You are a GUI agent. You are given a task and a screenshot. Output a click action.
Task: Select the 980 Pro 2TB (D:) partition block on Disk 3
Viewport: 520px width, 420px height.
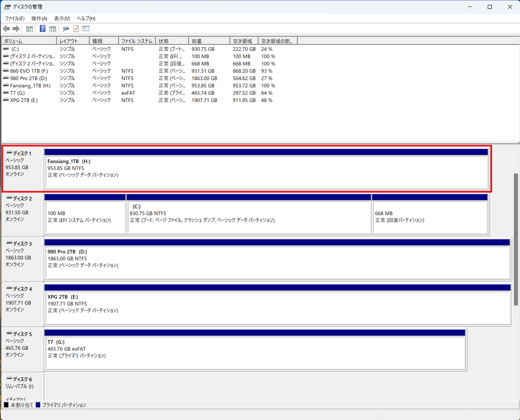coord(277,259)
